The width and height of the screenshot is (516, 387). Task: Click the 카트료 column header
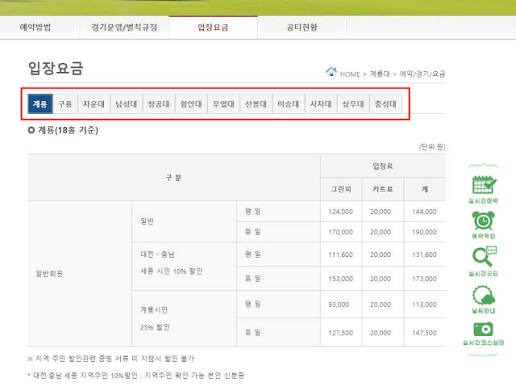click(x=383, y=189)
